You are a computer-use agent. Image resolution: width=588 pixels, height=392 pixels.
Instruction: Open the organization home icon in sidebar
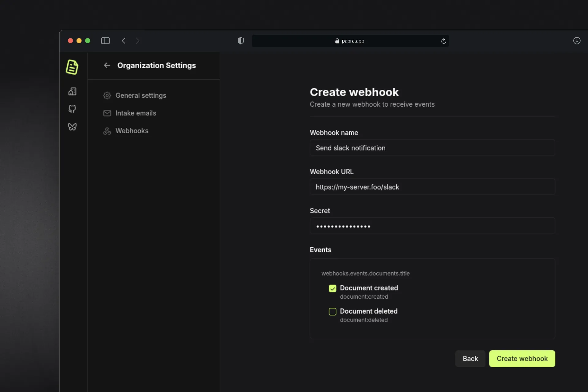pyautogui.click(x=72, y=91)
